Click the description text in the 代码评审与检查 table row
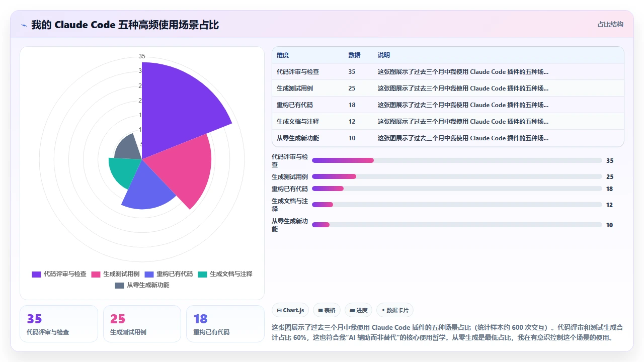644x362 pixels. tap(463, 72)
